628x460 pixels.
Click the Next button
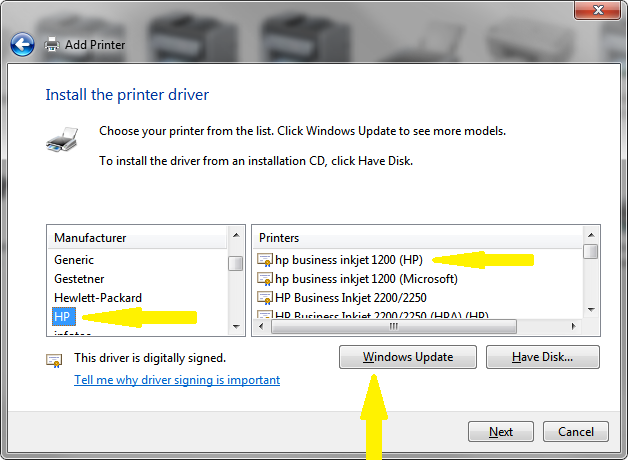(501, 432)
